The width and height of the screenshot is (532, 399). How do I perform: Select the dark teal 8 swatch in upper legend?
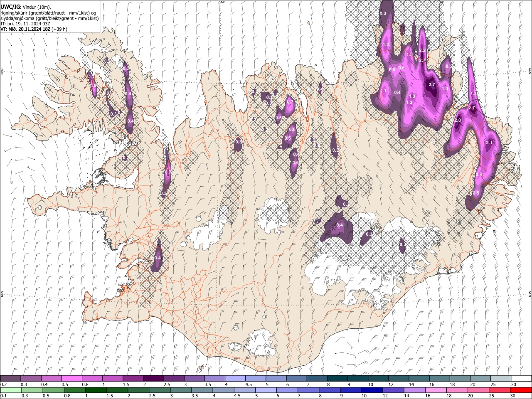(337, 379)
